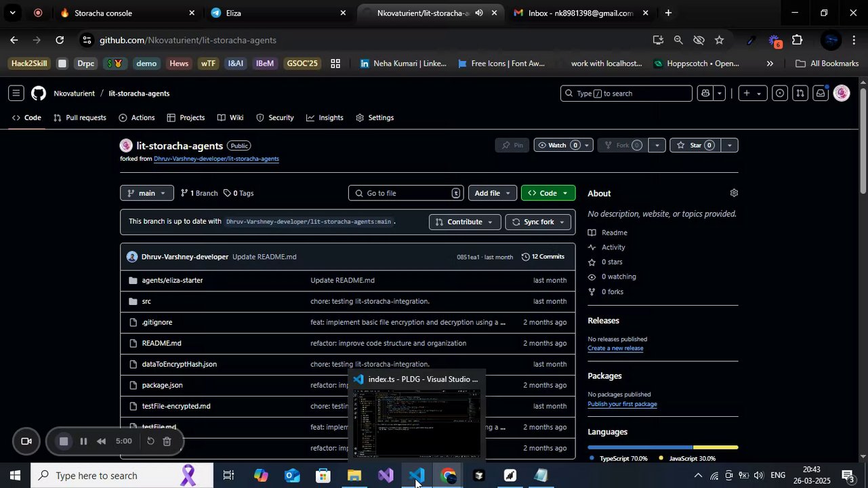The height and width of the screenshot is (488, 868).
Task: Open Visual Studio purple icon in taskbar
Action: pyautogui.click(x=386, y=476)
